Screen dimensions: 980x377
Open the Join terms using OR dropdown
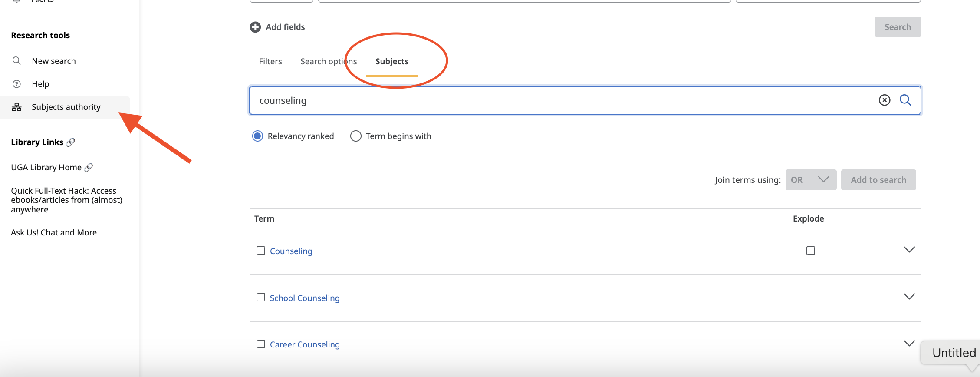(810, 180)
